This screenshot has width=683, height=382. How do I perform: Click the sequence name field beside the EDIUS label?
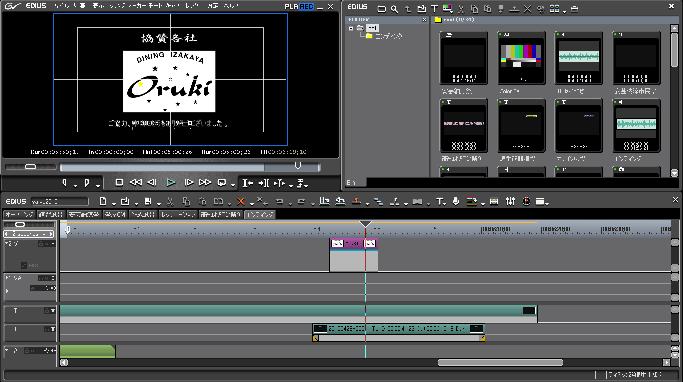point(59,201)
